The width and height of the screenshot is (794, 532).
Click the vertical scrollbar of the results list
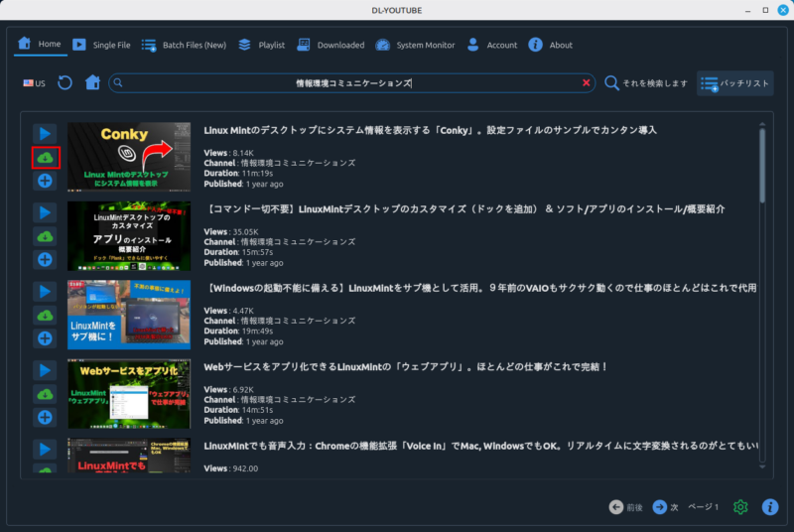point(761,164)
